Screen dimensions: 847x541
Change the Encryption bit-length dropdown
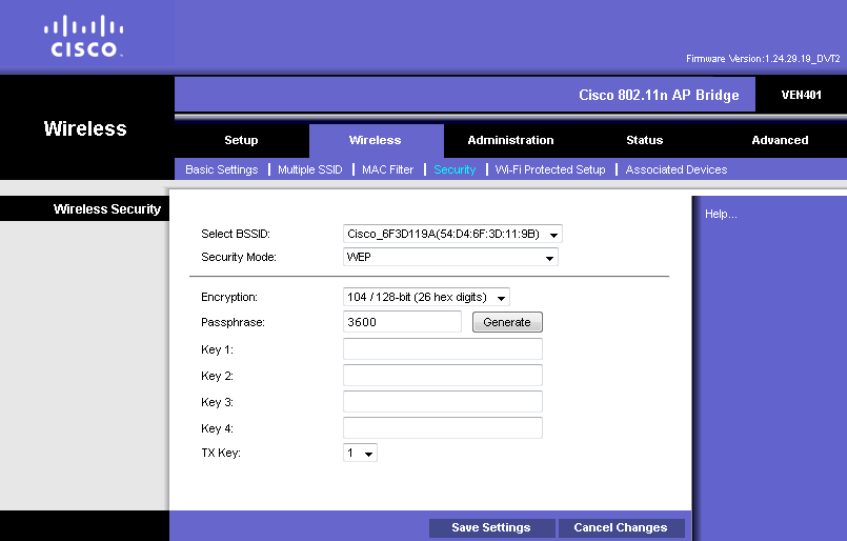click(426, 297)
